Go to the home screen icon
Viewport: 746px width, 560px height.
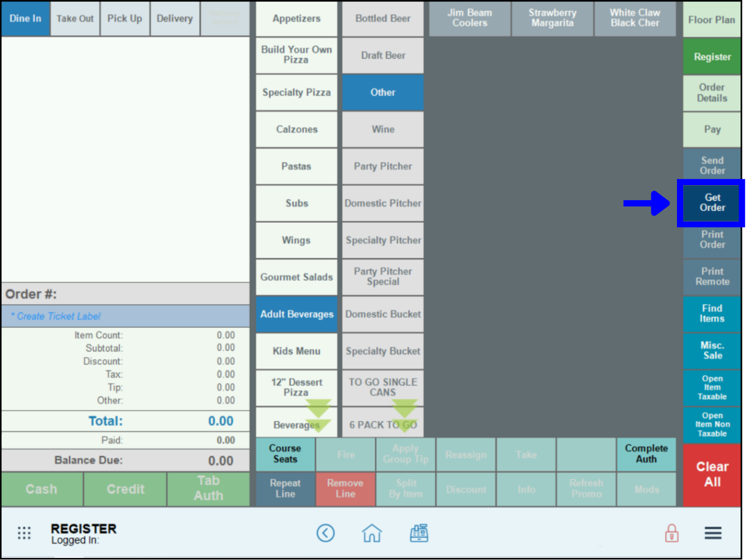372,533
